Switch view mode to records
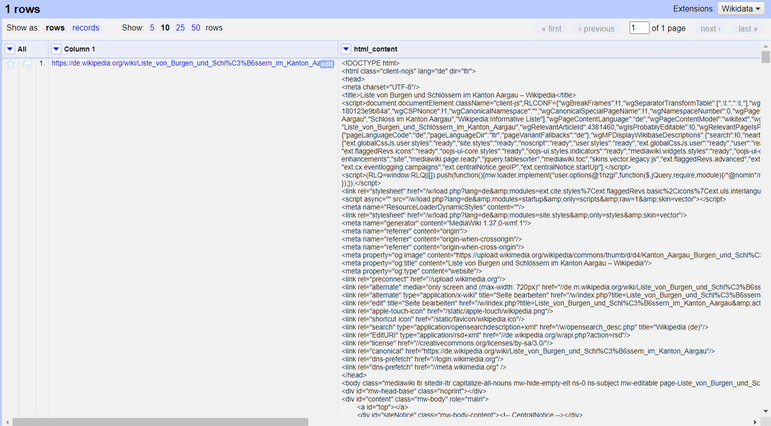 point(86,28)
